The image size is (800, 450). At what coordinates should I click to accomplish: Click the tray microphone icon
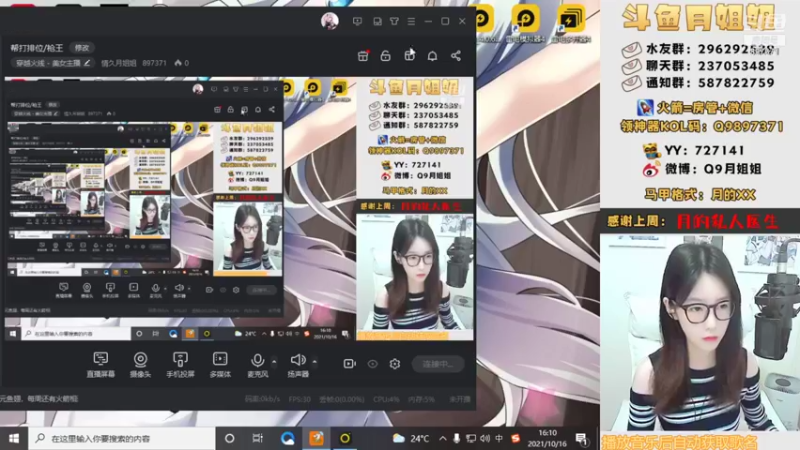tap(456, 438)
